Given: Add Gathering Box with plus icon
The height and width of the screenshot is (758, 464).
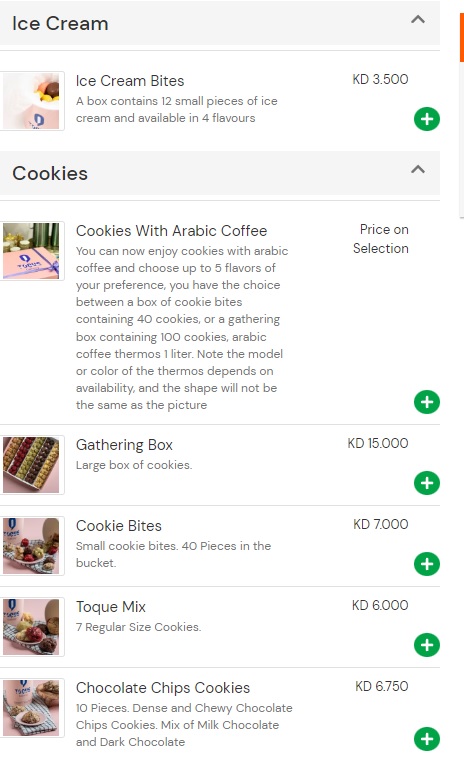Looking at the screenshot, I should (x=427, y=483).
